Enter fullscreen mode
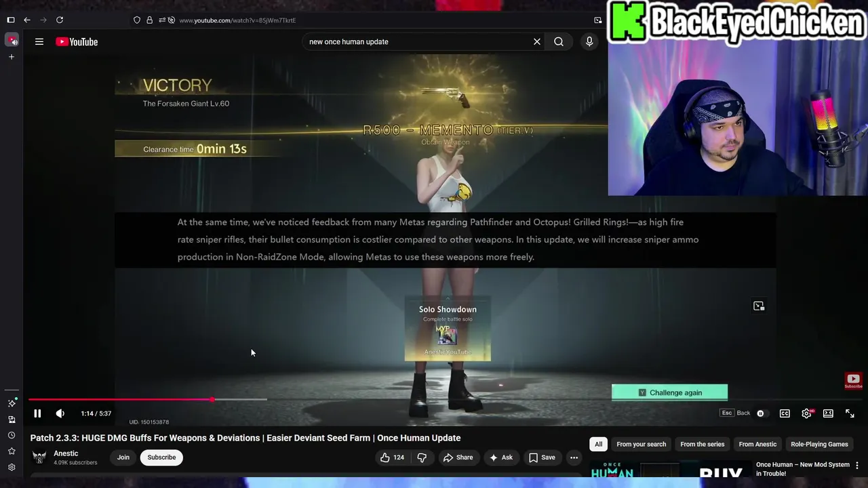The width and height of the screenshot is (868, 488). [850, 413]
